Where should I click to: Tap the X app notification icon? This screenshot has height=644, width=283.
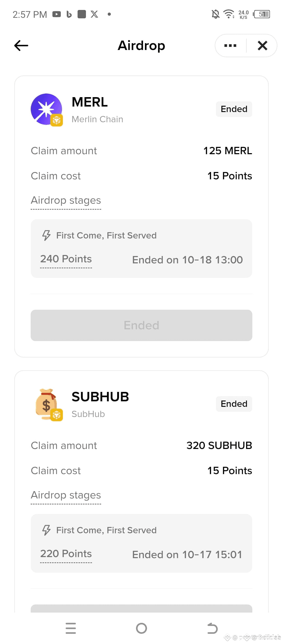[94, 14]
